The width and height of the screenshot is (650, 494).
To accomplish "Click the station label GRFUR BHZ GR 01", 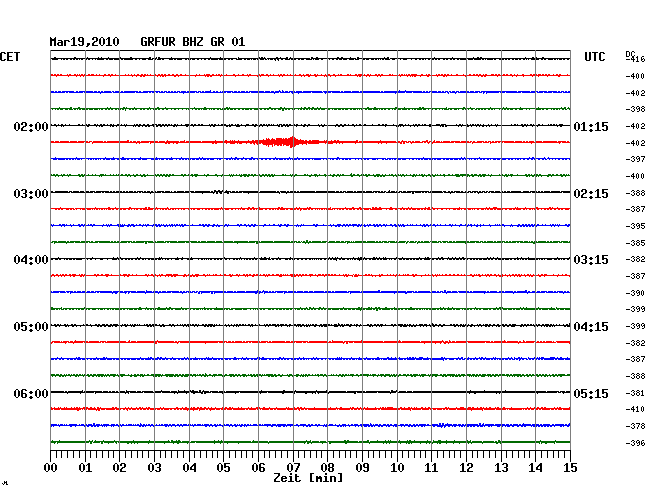I will (193, 42).
